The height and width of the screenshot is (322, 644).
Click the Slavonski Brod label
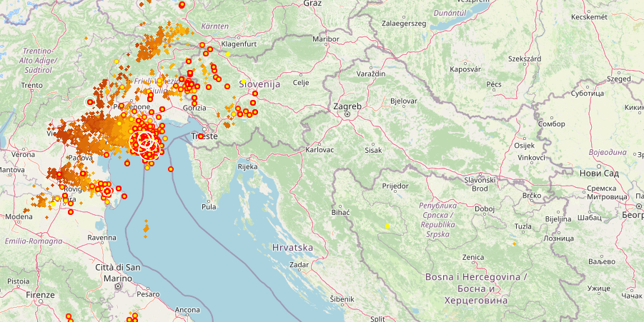(480, 184)
